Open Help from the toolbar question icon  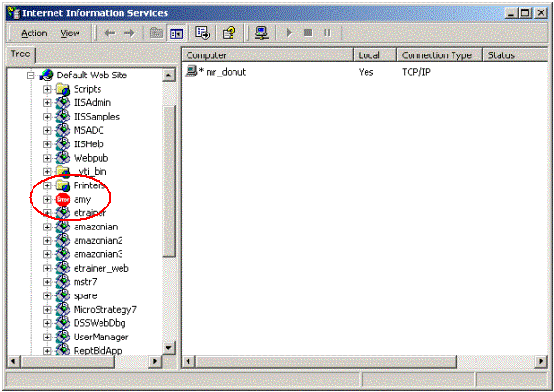tap(229, 33)
